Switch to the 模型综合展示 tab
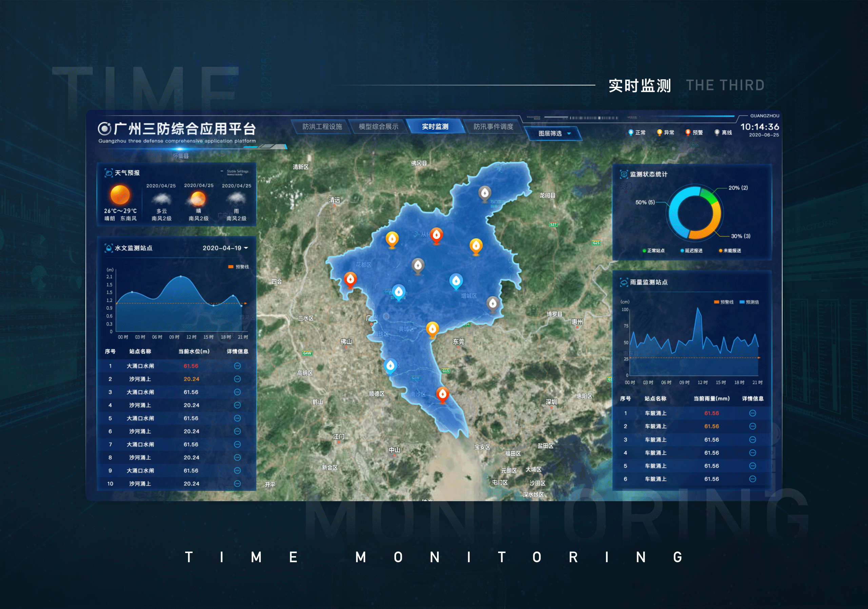The height and width of the screenshot is (609, 868). click(x=378, y=126)
